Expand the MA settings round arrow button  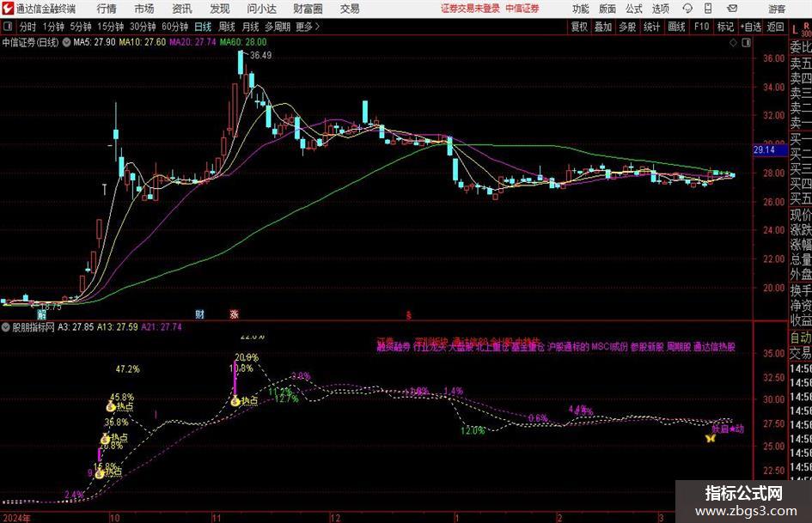click(66, 42)
